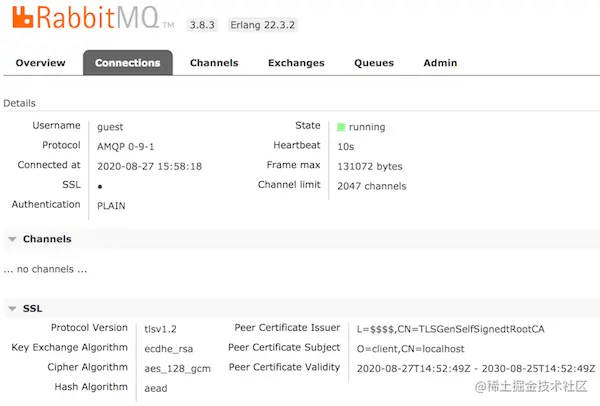Select the key exchange value ecdhe_rsa

[x=168, y=349]
